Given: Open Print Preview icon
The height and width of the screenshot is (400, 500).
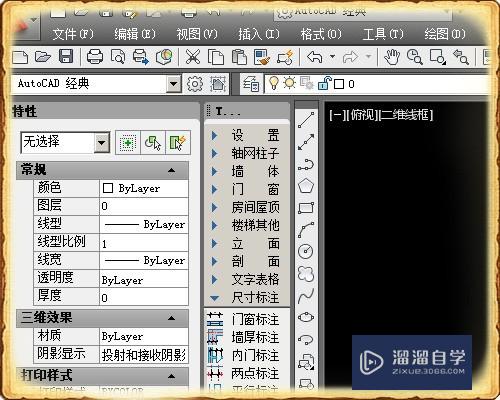Looking at the screenshot, I should 118,57.
